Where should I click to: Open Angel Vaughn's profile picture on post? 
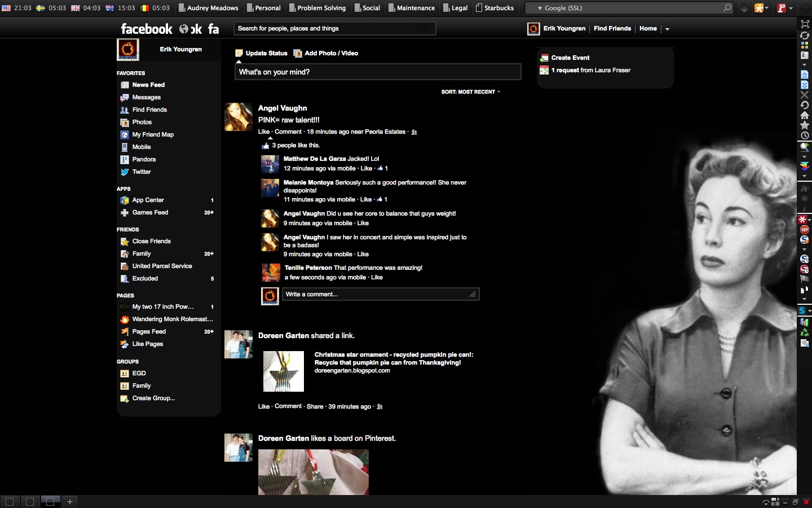(x=239, y=117)
